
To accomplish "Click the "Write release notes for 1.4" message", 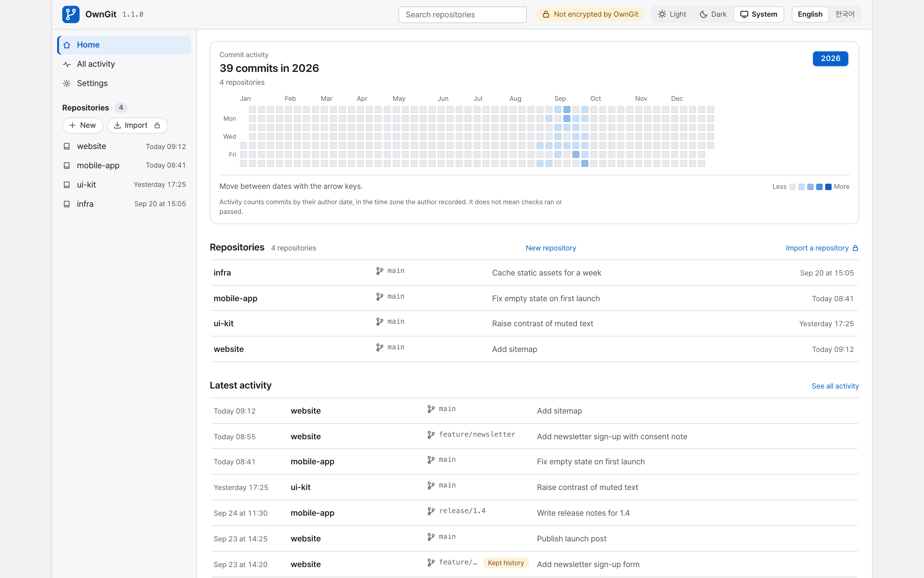I will 583,513.
